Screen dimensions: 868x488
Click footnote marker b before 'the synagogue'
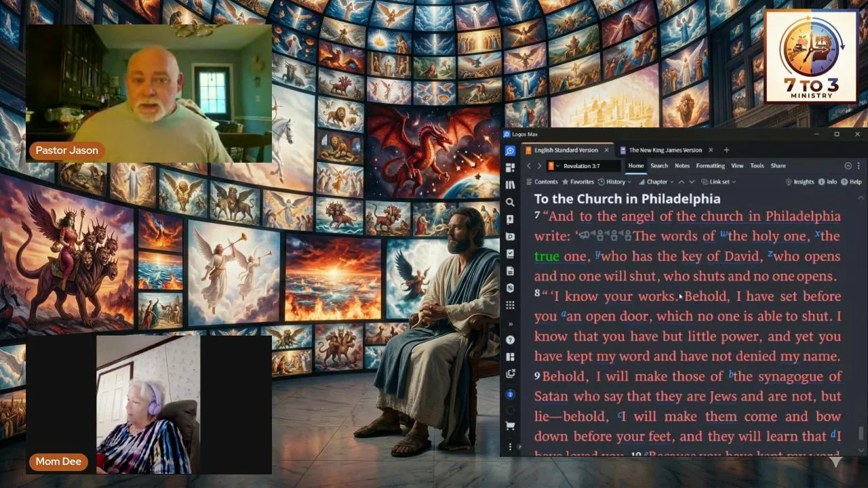click(x=731, y=374)
